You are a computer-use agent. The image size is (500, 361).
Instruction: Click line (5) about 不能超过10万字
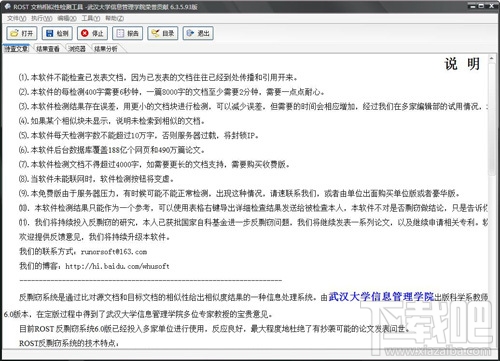point(139,135)
